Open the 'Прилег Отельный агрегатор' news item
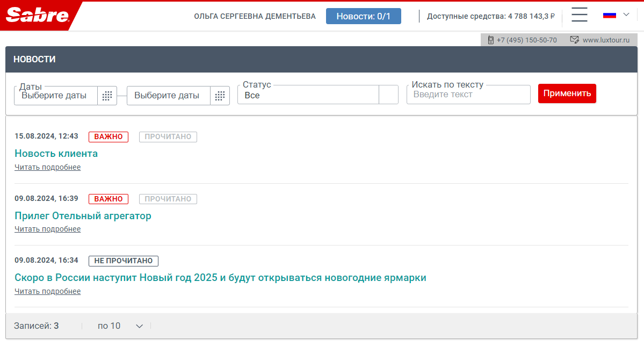 (x=83, y=216)
